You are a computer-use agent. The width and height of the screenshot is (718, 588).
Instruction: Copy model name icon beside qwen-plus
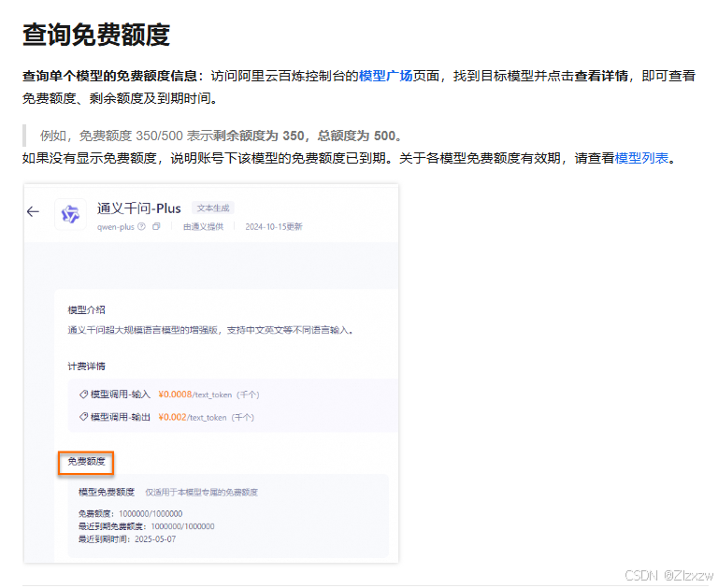click(x=156, y=226)
